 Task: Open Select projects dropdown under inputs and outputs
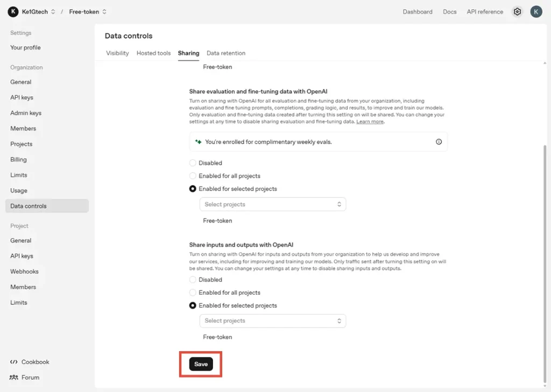pos(273,320)
